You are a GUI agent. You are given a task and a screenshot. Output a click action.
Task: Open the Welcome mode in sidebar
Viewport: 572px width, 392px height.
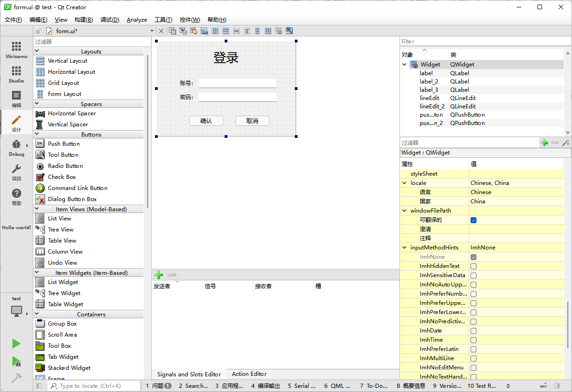16,50
